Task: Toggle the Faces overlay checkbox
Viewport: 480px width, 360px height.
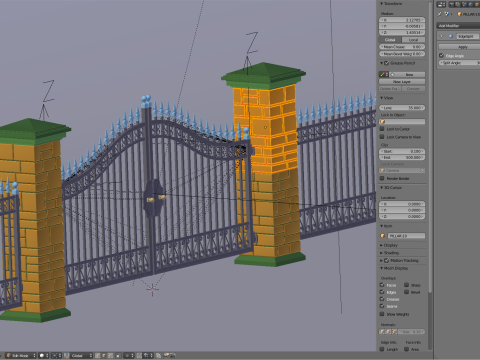Action: [x=382, y=285]
